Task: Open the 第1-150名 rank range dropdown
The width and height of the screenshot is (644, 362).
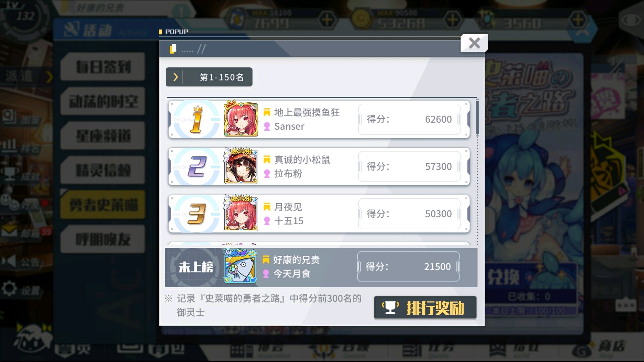Action: [x=209, y=77]
